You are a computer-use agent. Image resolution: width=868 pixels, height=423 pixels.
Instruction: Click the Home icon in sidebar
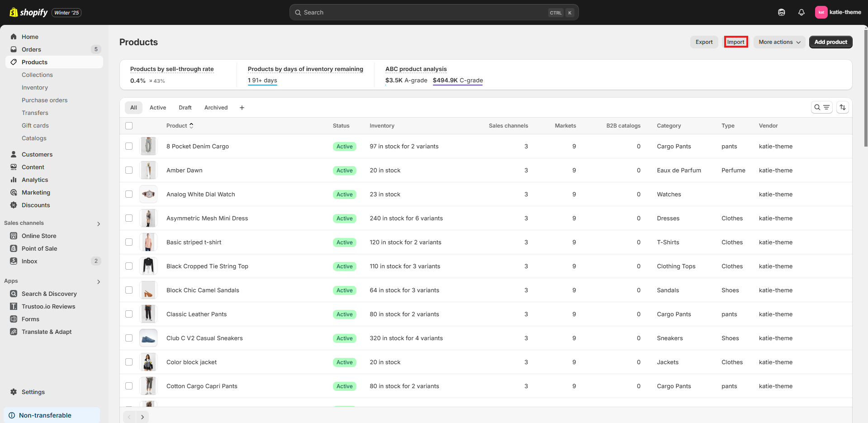point(14,37)
